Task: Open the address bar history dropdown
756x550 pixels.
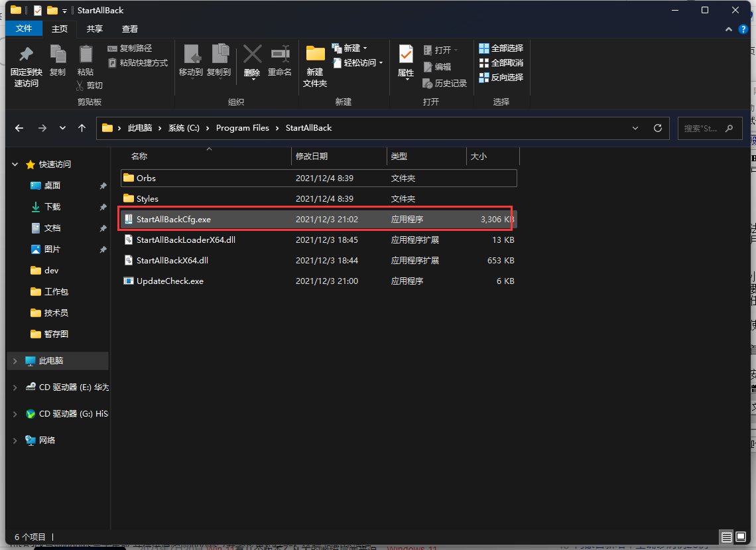Action: [635, 128]
